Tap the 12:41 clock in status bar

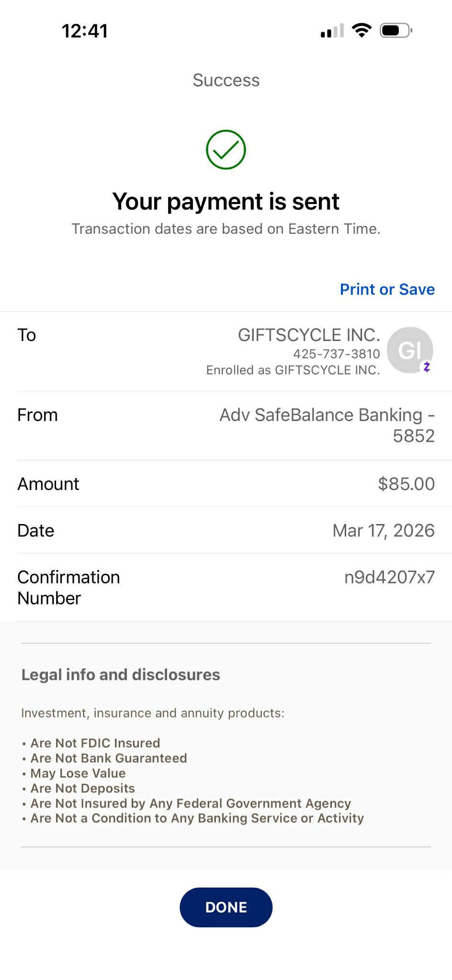point(85,31)
